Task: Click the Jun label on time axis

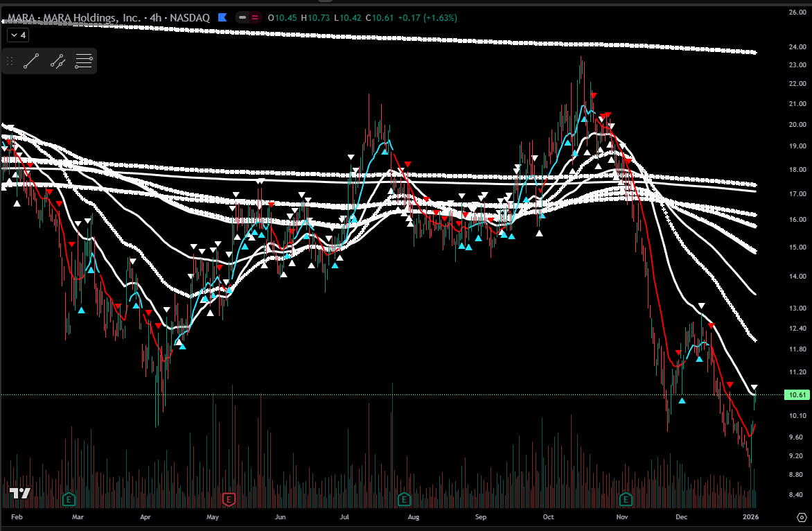Action: tap(280, 517)
